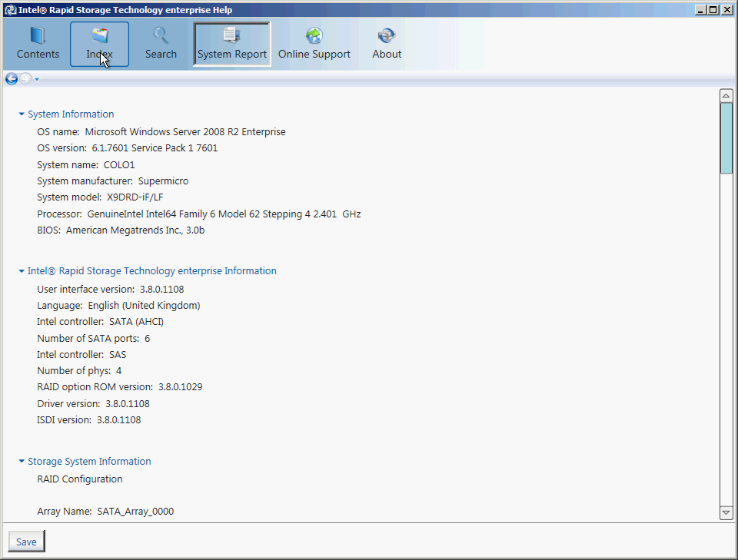
Task: Click the System name value 'COLO1'
Action: click(119, 165)
